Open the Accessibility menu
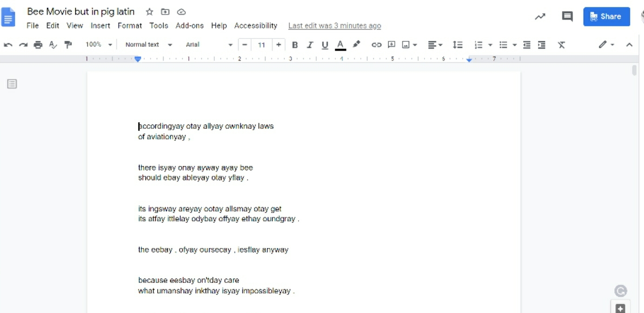644x313 pixels. pos(256,26)
